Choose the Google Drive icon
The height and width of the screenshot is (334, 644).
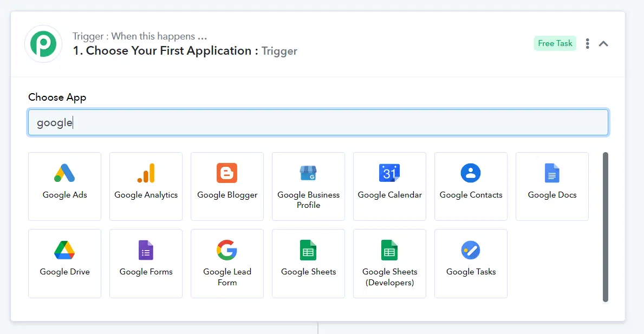[x=64, y=250]
